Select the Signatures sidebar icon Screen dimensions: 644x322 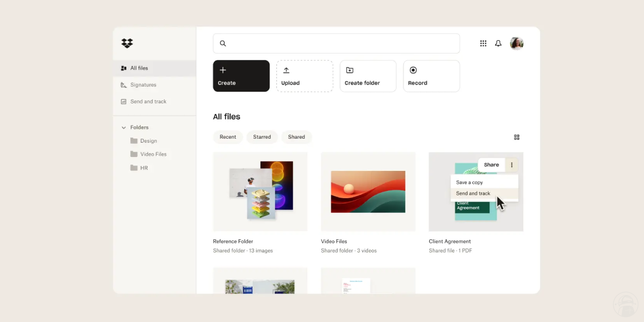[x=123, y=85]
